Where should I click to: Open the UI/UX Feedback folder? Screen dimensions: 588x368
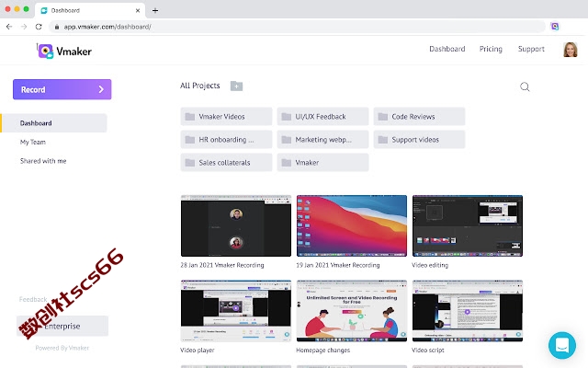coord(322,117)
